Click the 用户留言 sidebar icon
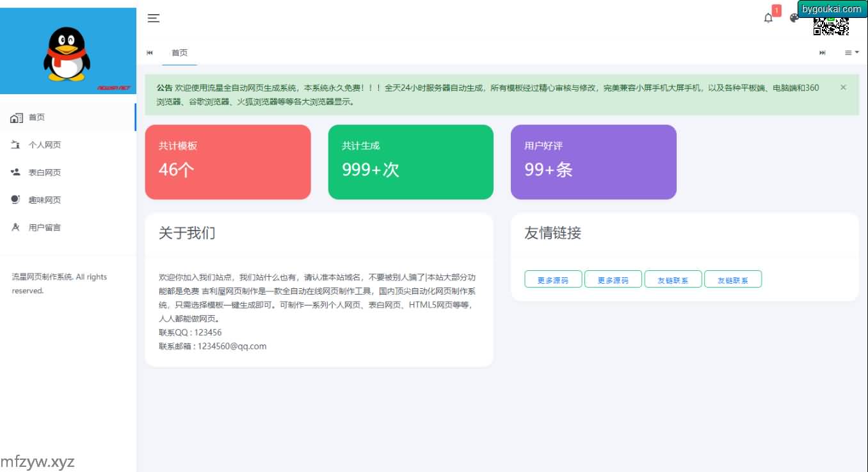 16,227
